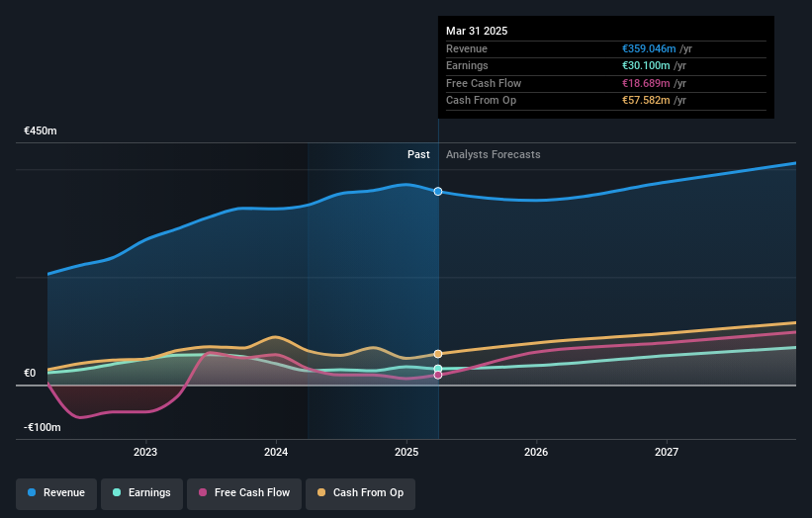The image size is (812, 518).
Task: Click the €30.100m earnings value
Action: 646,65
